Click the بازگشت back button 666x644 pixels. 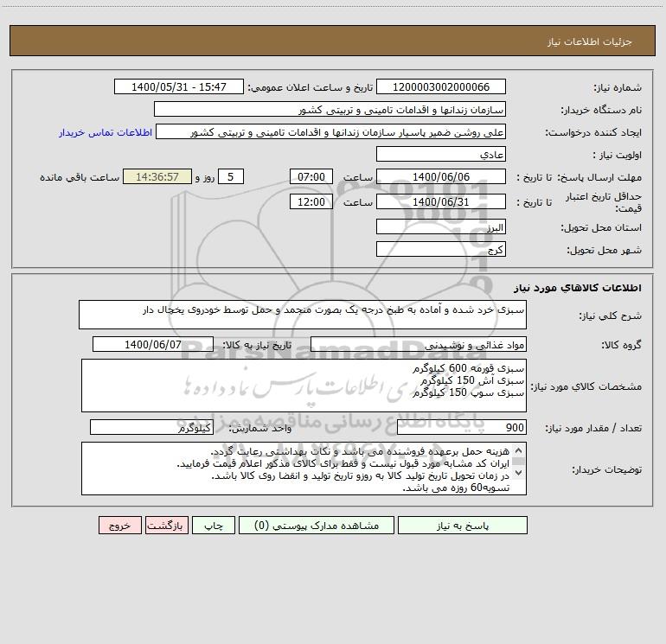coord(166,526)
